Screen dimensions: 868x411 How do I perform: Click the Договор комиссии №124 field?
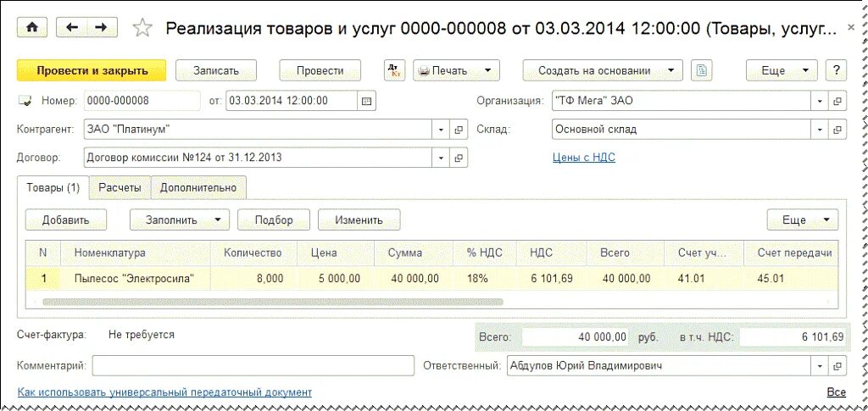[258, 158]
